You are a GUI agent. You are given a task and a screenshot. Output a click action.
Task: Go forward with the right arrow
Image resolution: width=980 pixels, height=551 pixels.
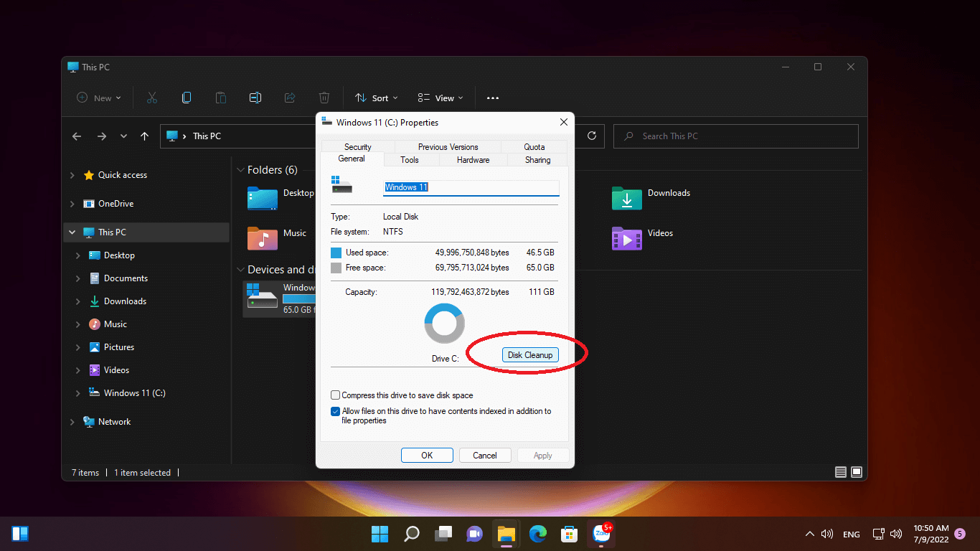(x=102, y=136)
